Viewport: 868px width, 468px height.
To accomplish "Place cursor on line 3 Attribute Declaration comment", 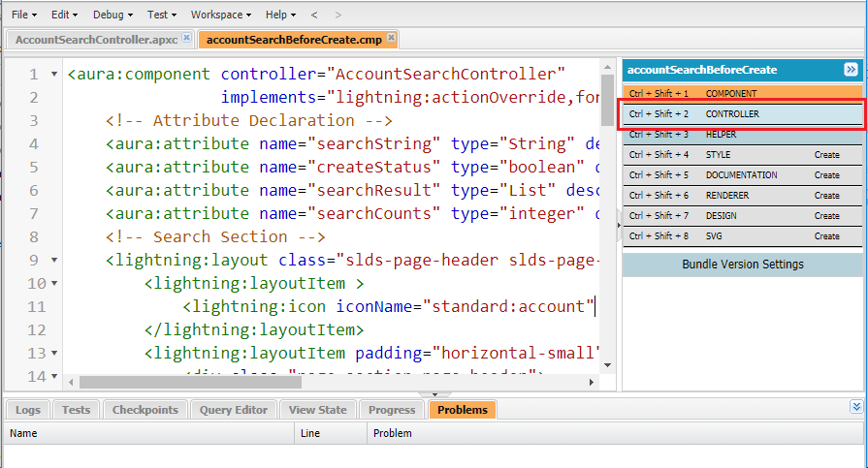I will tap(249, 120).
